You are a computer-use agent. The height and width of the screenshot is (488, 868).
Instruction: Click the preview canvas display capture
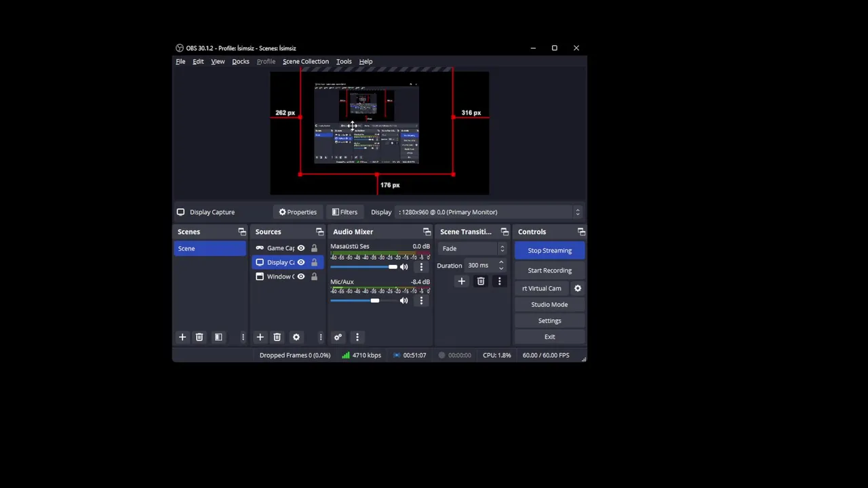click(x=376, y=122)
